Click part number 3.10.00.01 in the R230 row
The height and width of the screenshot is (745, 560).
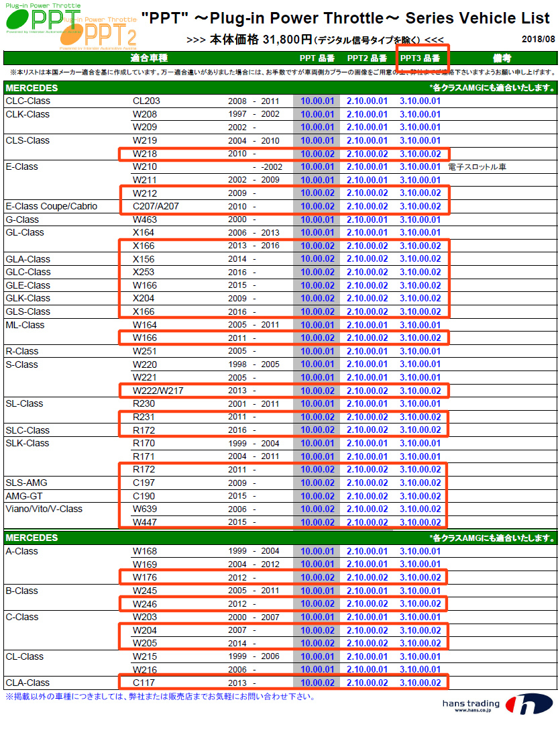tap(420, 403)
